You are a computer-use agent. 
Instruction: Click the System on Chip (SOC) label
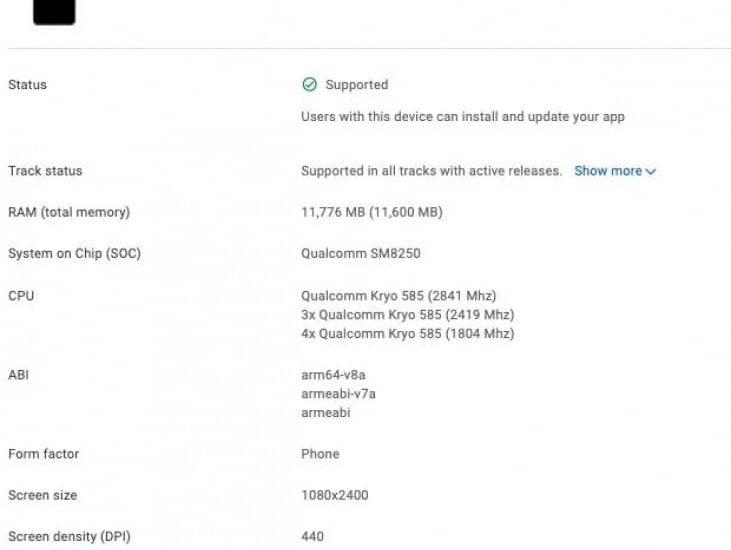point(74,254)
